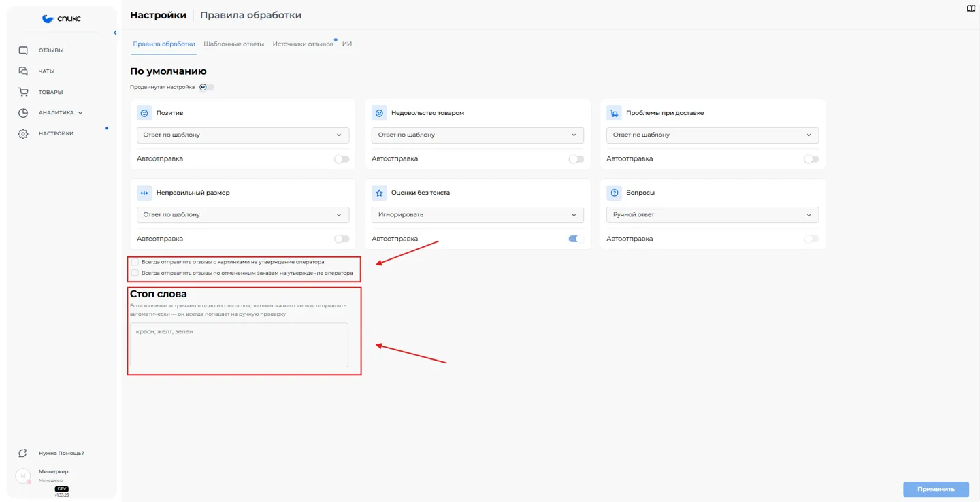Open the Отзывы section icon
Viewport: 980px width, 502px height.
click(x=23, y=50)
